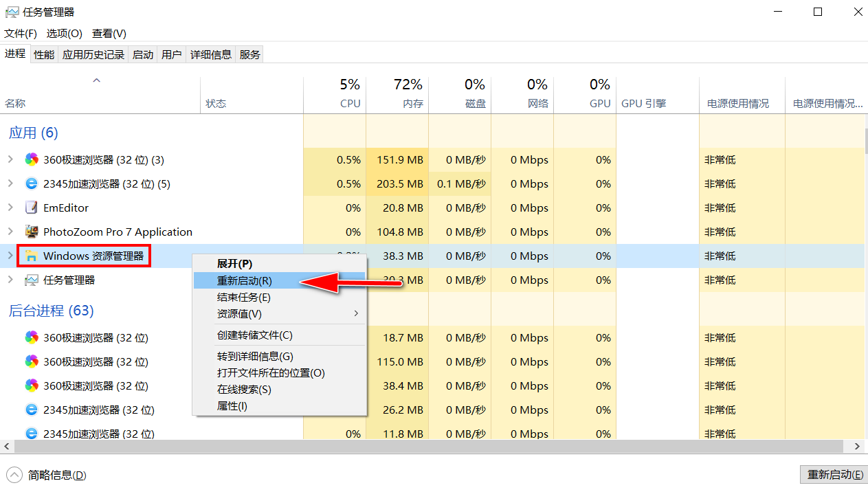Image resolution: width=868 pixels, height=492 pixels.
Task: Open the 选项(O) menu
Action: pos(64,33)
